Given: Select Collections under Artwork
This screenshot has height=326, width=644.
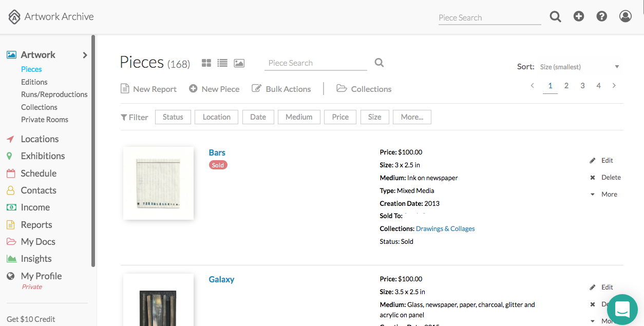Looking at the screenshot, I should tap(39, 107).
